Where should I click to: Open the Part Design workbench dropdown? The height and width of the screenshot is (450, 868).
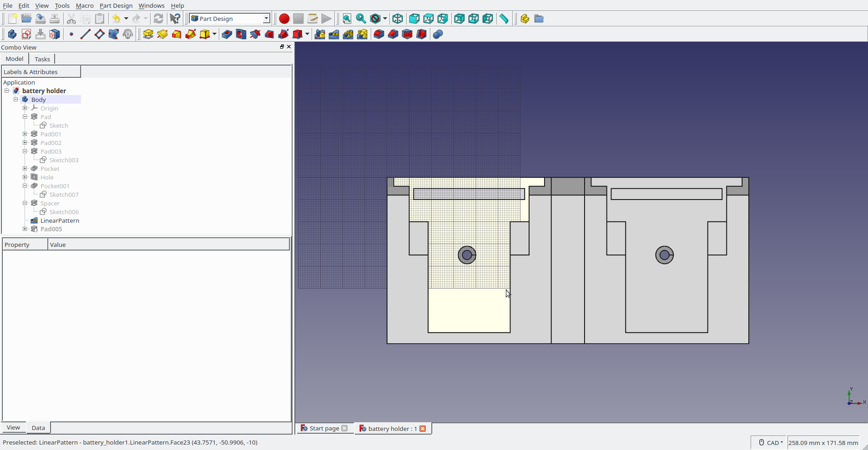(x=230, y=19)
